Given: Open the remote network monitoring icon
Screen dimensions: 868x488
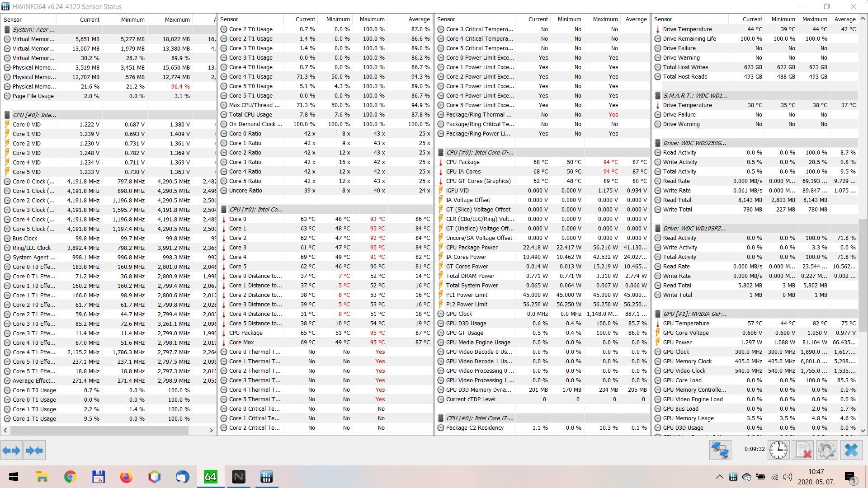Looking at the screenshot, I should (720, 450).
